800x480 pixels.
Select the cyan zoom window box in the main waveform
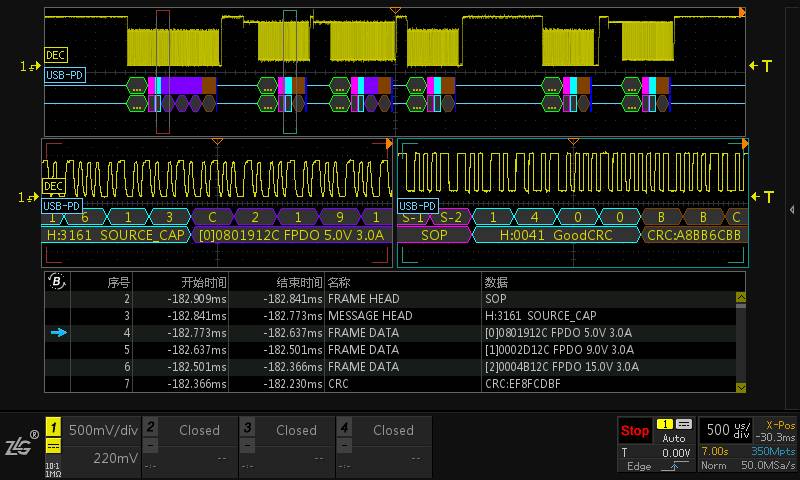click(290, 71)
